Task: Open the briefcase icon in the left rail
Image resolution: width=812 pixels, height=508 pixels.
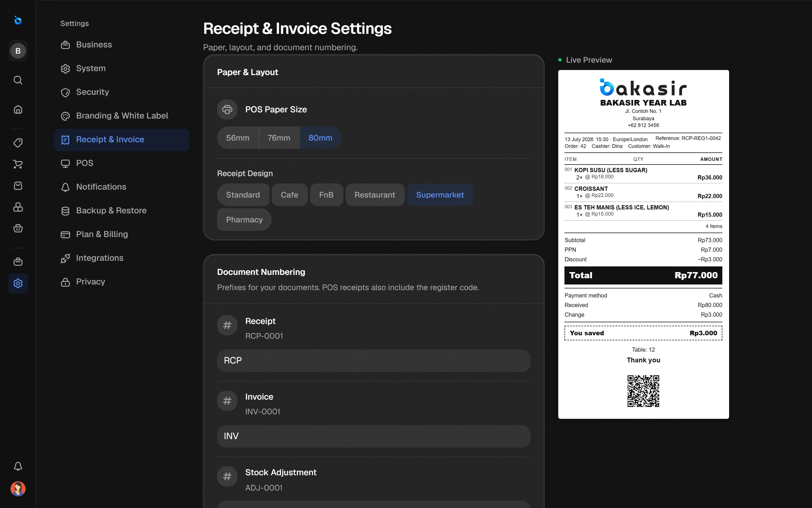Action: [18, 262]
